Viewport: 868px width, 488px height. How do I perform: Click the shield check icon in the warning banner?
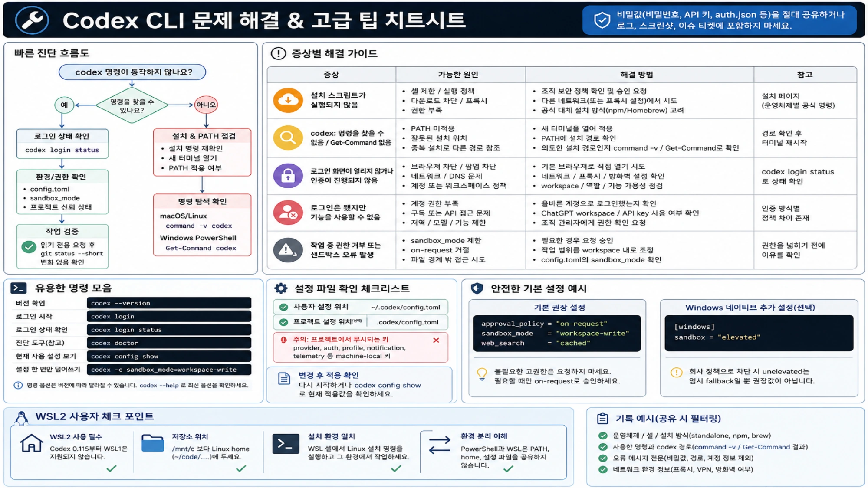point(602,20)
